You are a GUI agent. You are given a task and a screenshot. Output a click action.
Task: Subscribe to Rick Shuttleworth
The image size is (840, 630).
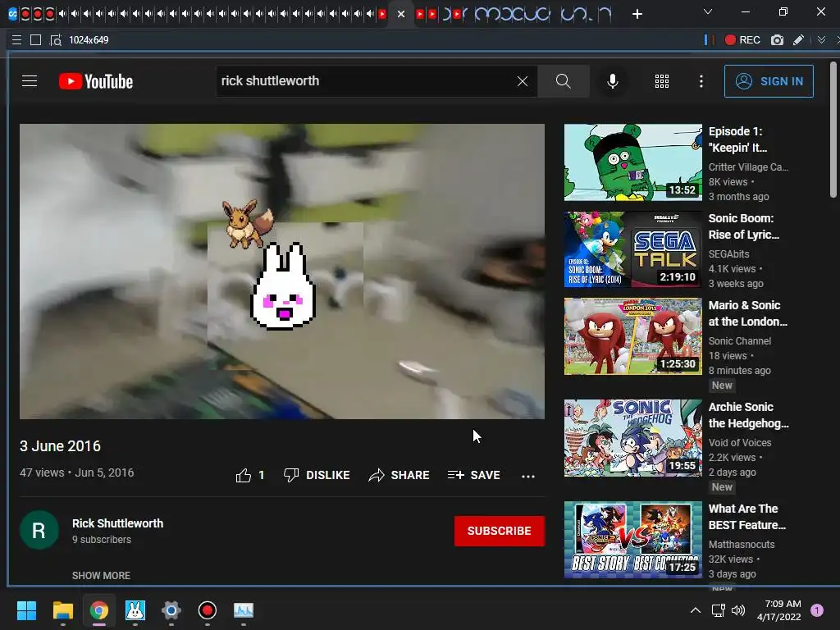click(500, 531)
